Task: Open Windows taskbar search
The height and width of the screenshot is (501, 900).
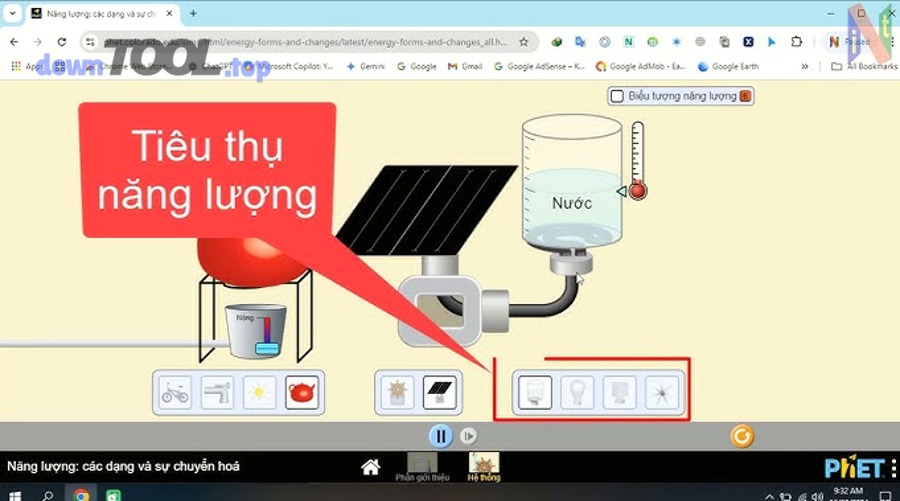Action: point(48,495)
